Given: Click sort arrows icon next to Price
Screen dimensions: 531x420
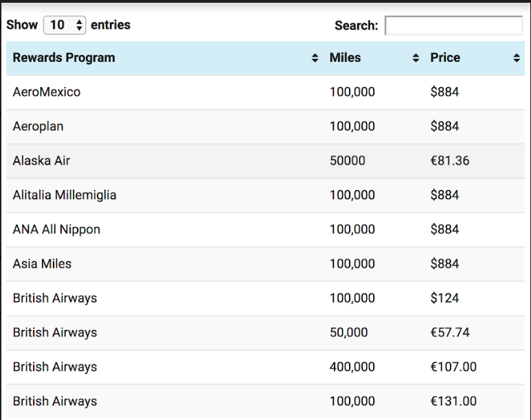Looking at the screenshot, I should pyautogui.click(x=517, y=58).
